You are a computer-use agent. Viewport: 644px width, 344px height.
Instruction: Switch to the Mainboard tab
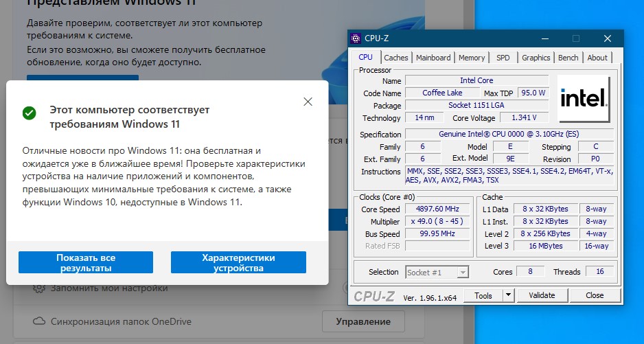[x=433, y=58]
